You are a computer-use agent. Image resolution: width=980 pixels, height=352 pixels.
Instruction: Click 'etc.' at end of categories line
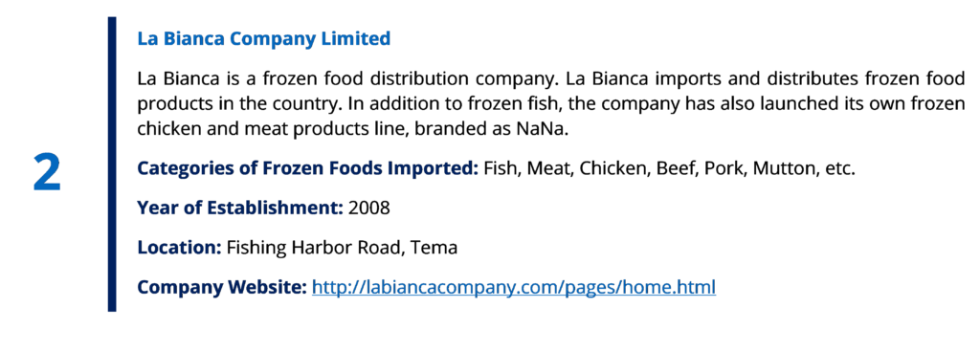point(837,168)
